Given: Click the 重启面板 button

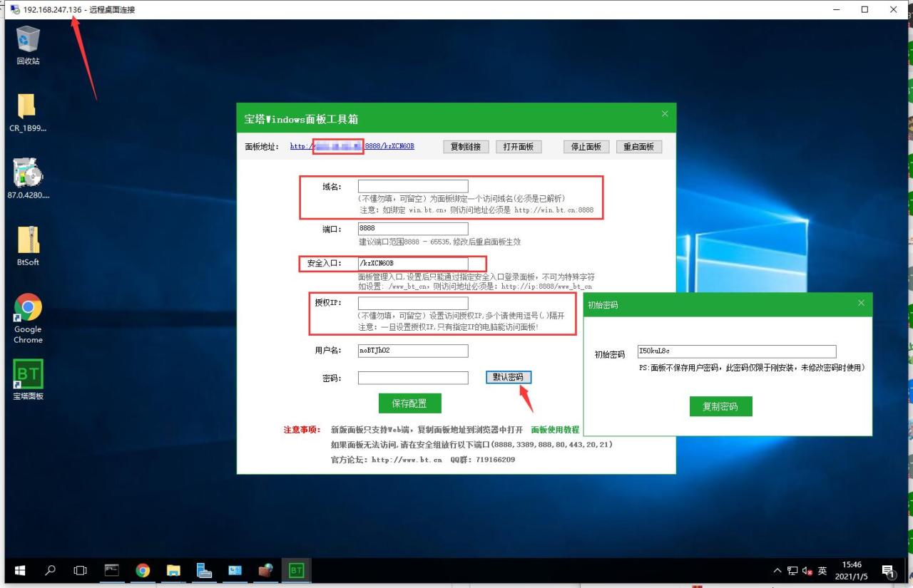Looking at the screenshot, I should (x=638, y=147).
